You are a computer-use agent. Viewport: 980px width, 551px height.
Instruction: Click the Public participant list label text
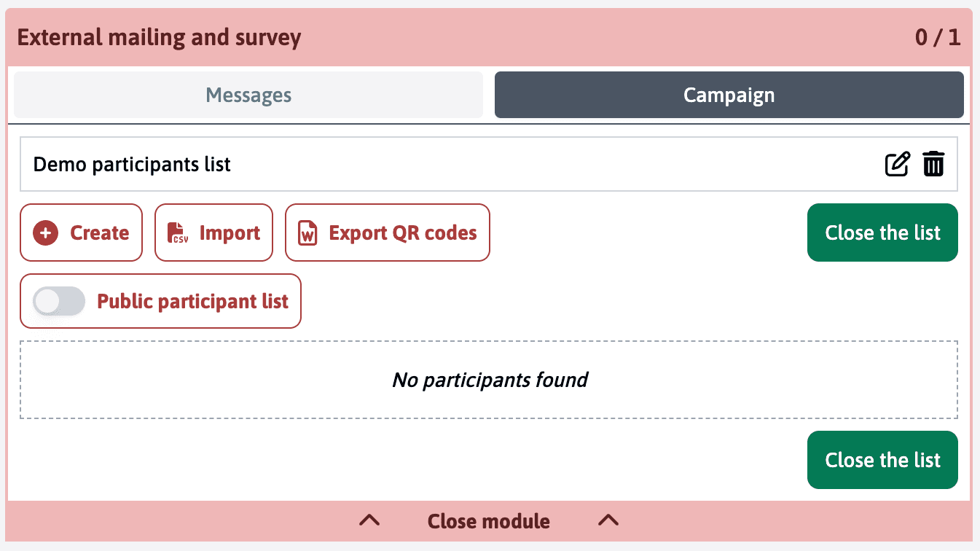point(193,302)
